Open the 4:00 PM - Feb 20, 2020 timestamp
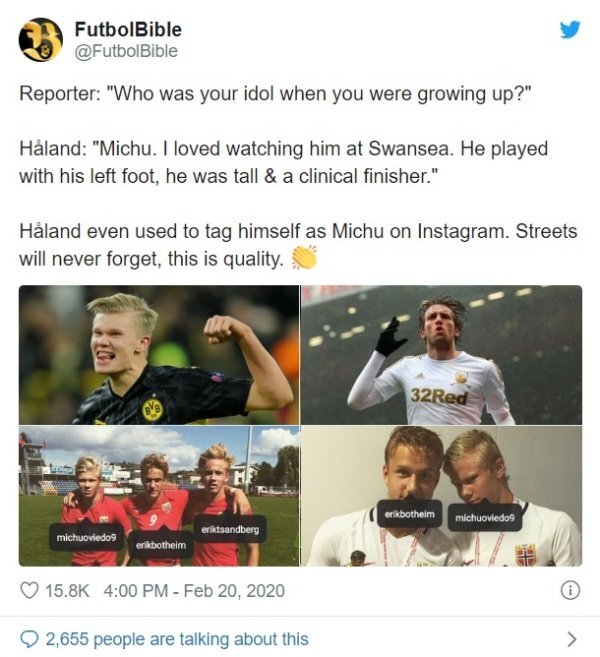600x657 pixels. (194, 591)
